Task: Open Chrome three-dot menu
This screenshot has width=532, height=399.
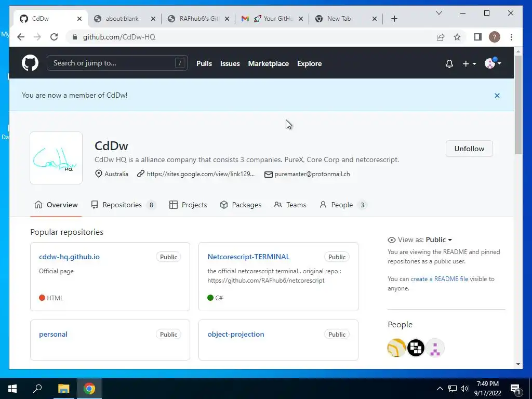Action: pyautogui.click(x=511, y=37)
